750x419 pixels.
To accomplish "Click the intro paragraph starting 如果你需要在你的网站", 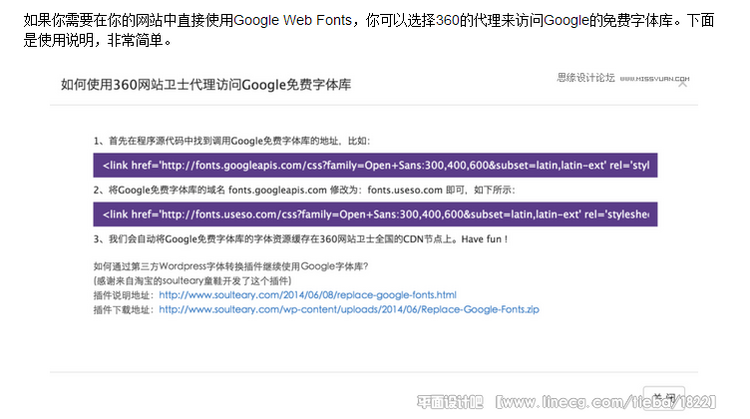I will (369, 30).
